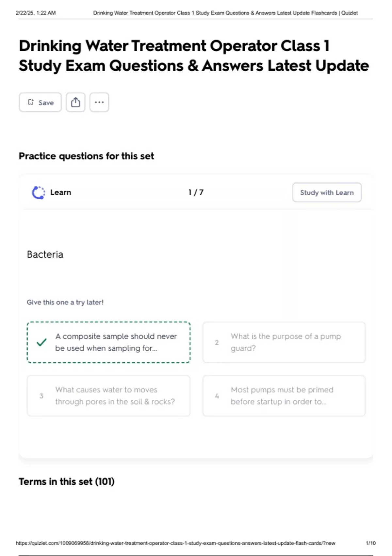This screenshot has width=392, height=556.
Task: Click the 1/10 page number in the footer
Action: click(x=371, y=543)
